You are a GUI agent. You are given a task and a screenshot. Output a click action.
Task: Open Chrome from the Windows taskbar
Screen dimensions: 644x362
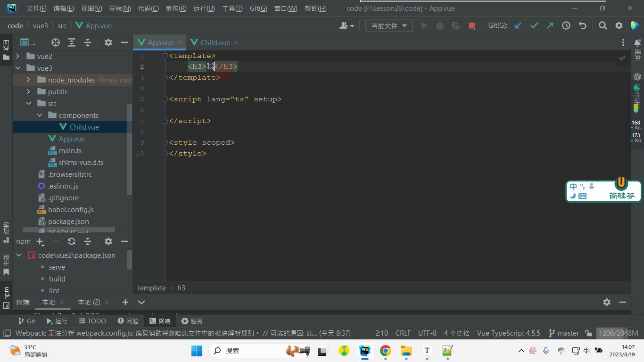386,351
